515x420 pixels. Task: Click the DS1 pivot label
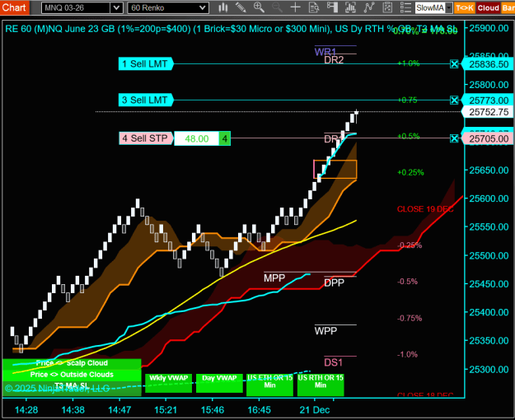point(334,362)
